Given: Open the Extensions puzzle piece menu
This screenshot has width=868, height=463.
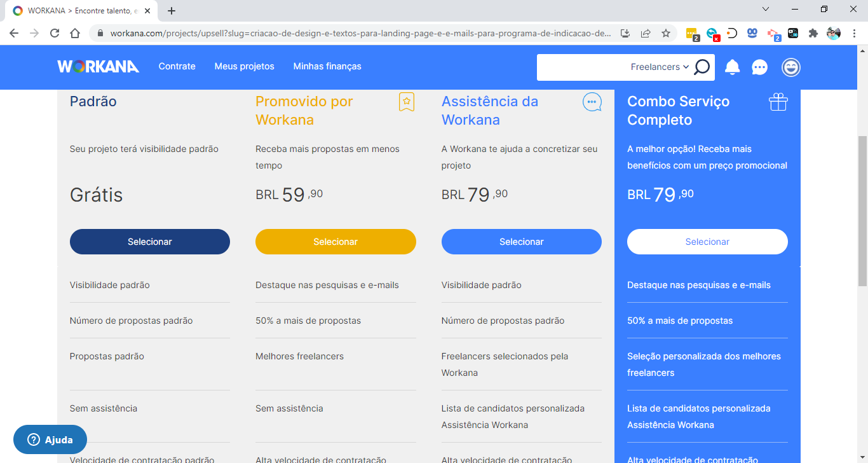Looking at the screenshot, I should click(x=813, y=33).
